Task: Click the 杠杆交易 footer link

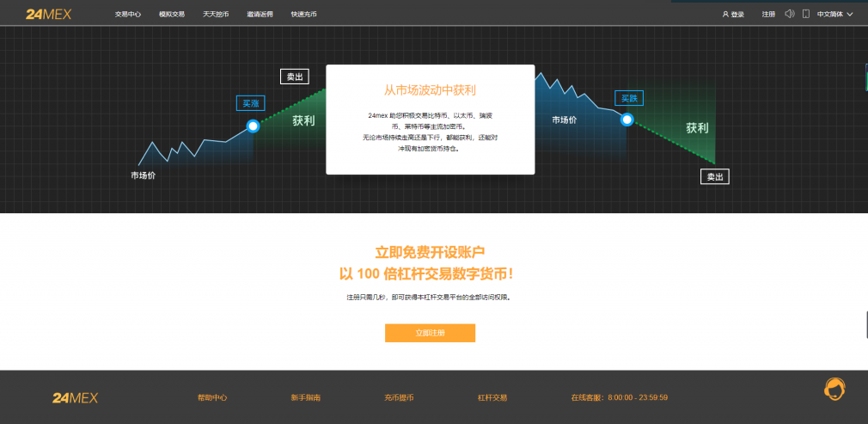Action: (492, 398)
